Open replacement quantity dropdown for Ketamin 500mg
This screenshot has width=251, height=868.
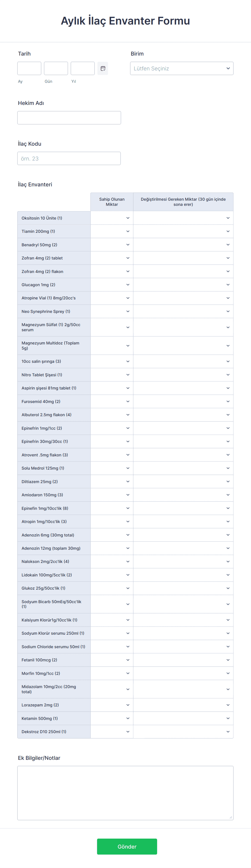tap(183, 718)
